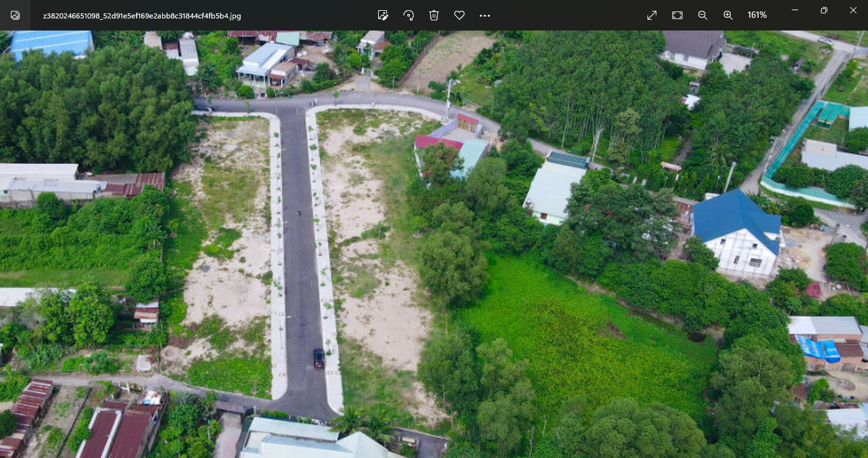The width and height of the screenshot is (868, 458).
Task: Click the aerial photo in the viewer
Action: click(434, 244)
